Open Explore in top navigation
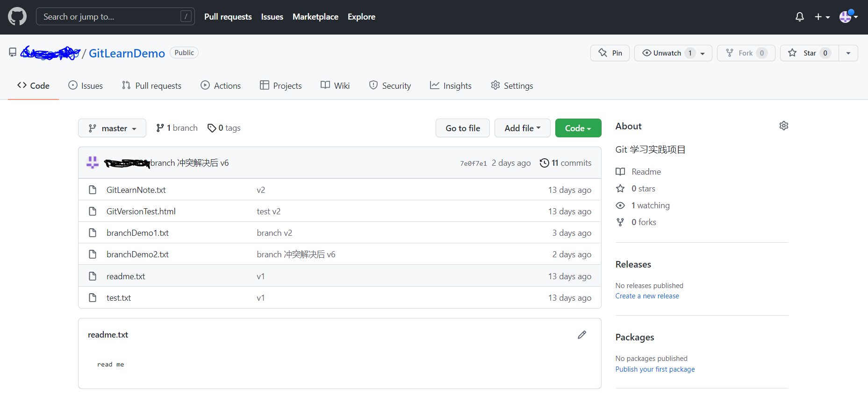868x395 pixels. (x=361, y=17)
